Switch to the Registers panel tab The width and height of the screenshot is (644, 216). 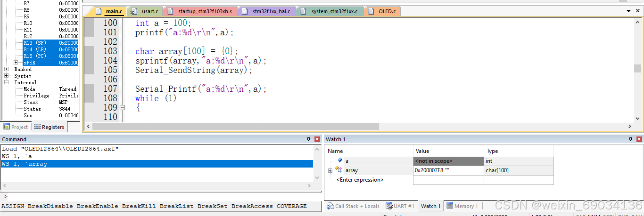(49, 127)
